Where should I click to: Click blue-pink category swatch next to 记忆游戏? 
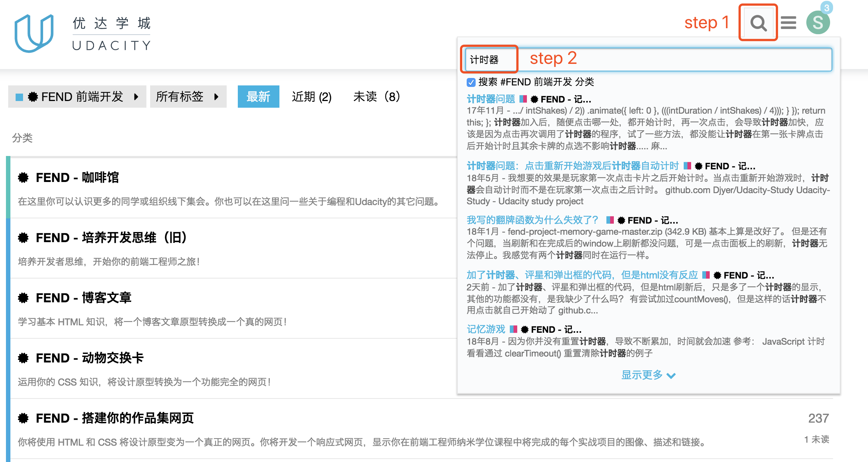(514, 329)
